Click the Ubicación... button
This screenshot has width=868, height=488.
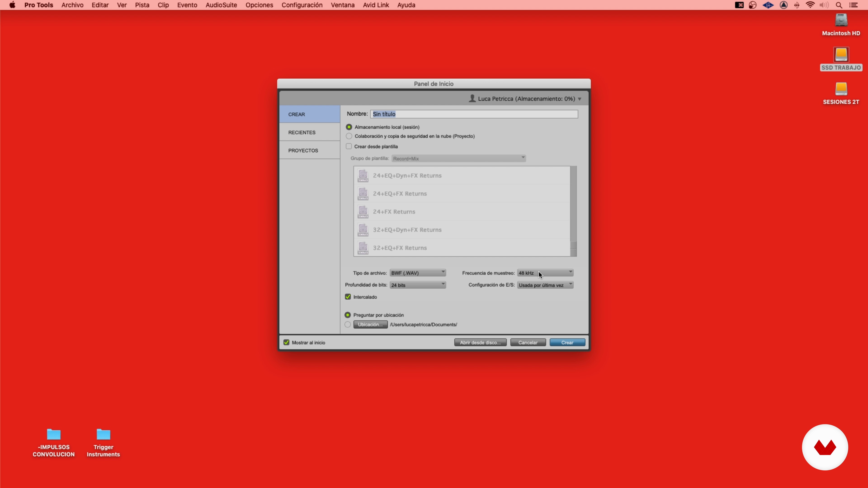(370, 324)
